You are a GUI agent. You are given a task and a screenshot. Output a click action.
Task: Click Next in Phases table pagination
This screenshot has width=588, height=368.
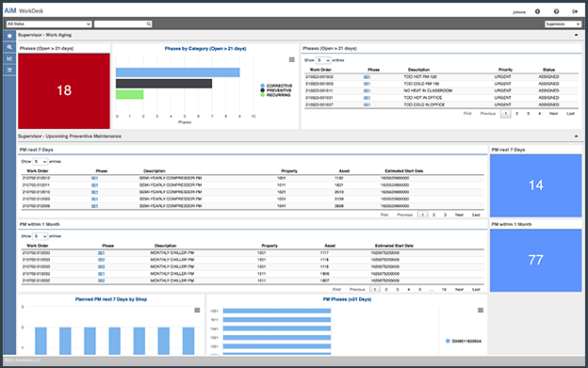pos(553,114)
